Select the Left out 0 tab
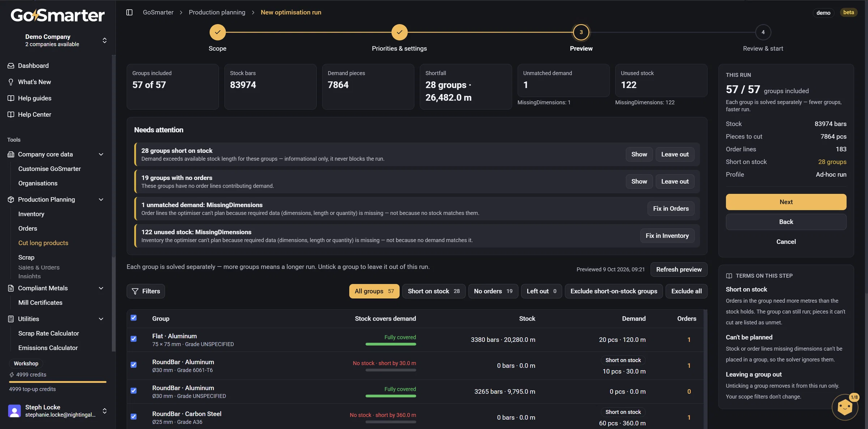Image resolution: width=868 pixels, height=429 pixels. [541, 291]
